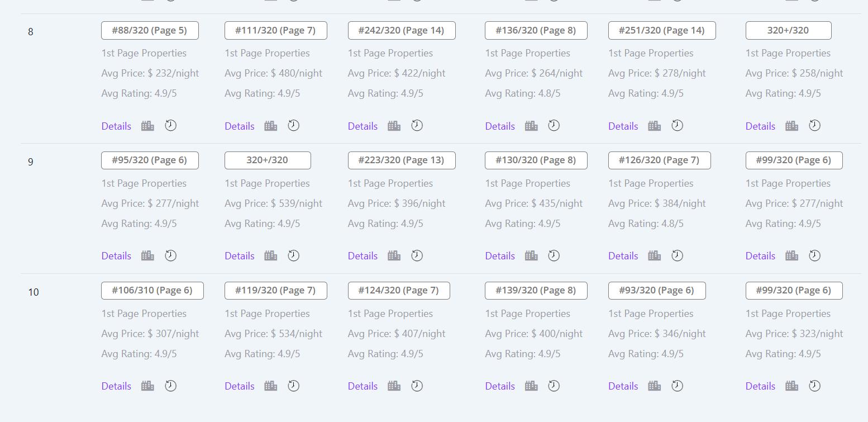
Task: Click building icon under #139/320 (Page 8)
Action: point(531,386)
